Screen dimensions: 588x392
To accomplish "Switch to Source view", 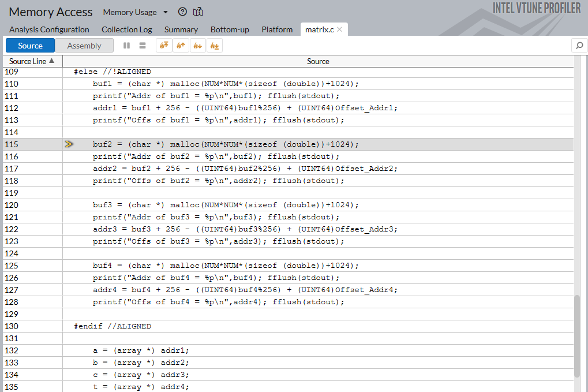I will pos(30,46).
